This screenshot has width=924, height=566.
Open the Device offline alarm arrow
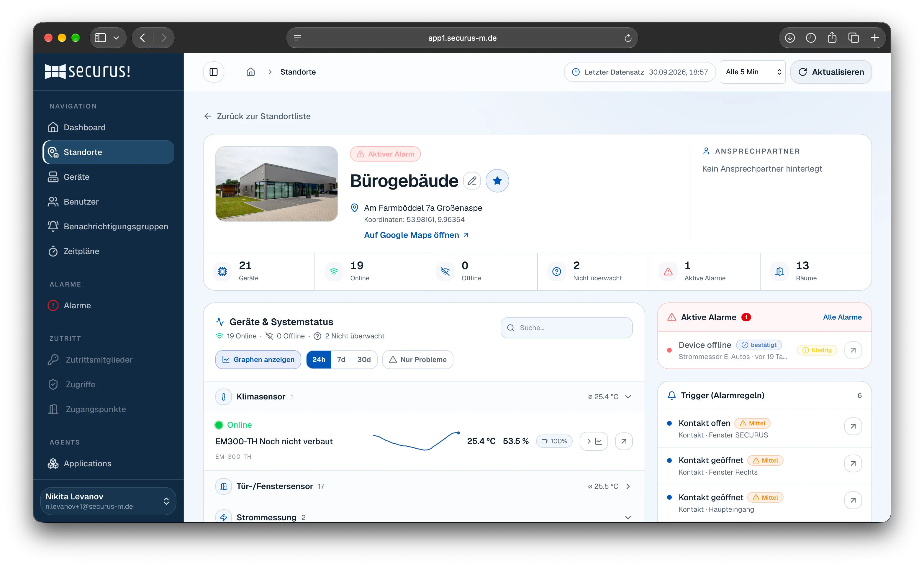coord(853,350)
